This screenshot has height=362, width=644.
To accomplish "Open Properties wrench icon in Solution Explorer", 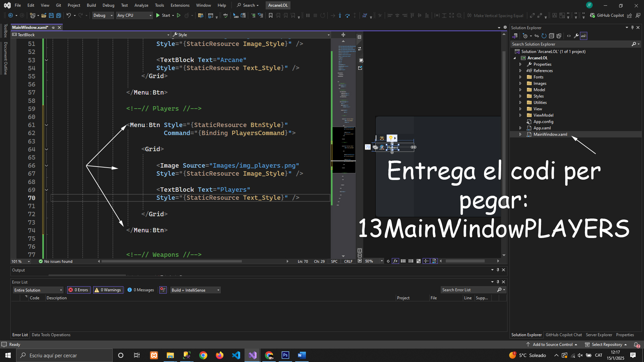I will click(576, 36).
